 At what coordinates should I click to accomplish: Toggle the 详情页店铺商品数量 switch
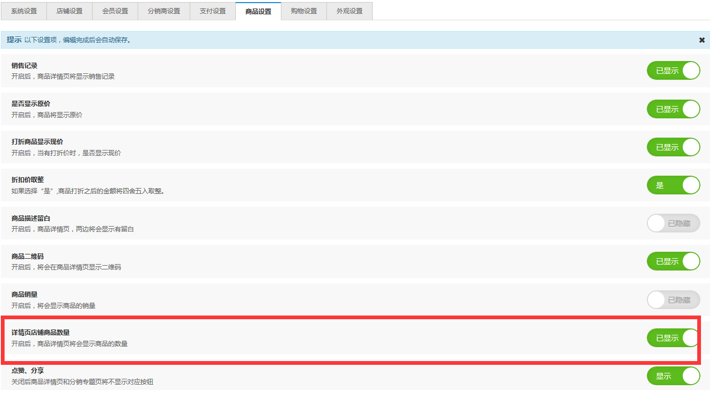pyautogui.click(x=673, y=338)
